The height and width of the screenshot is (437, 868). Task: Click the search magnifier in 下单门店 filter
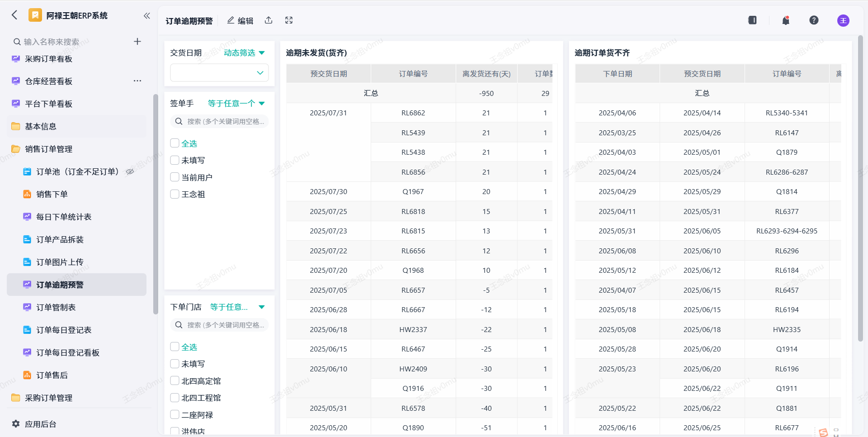[x=179, y=325]
